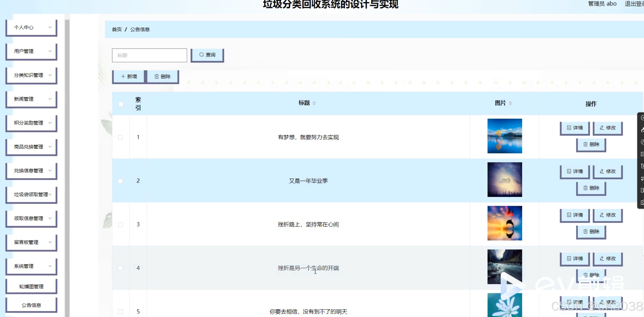Click 退出登录 to log out
The image size is (644, 317).
tap(634, 4)
